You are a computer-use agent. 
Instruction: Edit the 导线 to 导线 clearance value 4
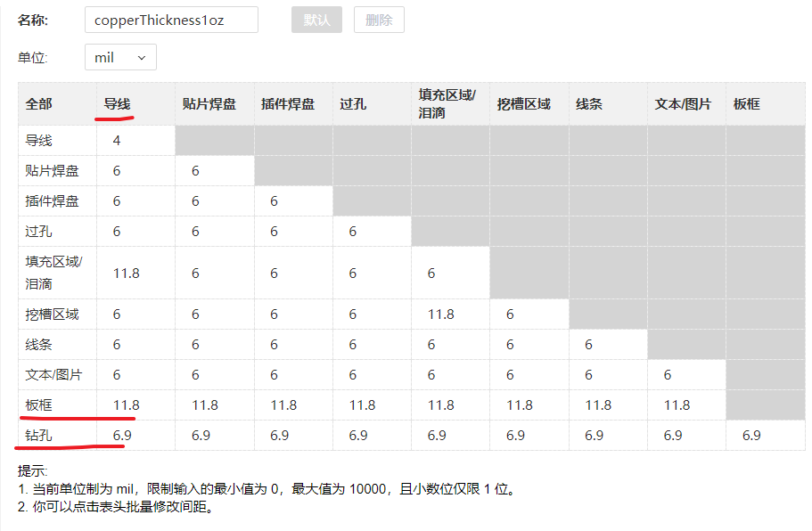coord(135,141)
